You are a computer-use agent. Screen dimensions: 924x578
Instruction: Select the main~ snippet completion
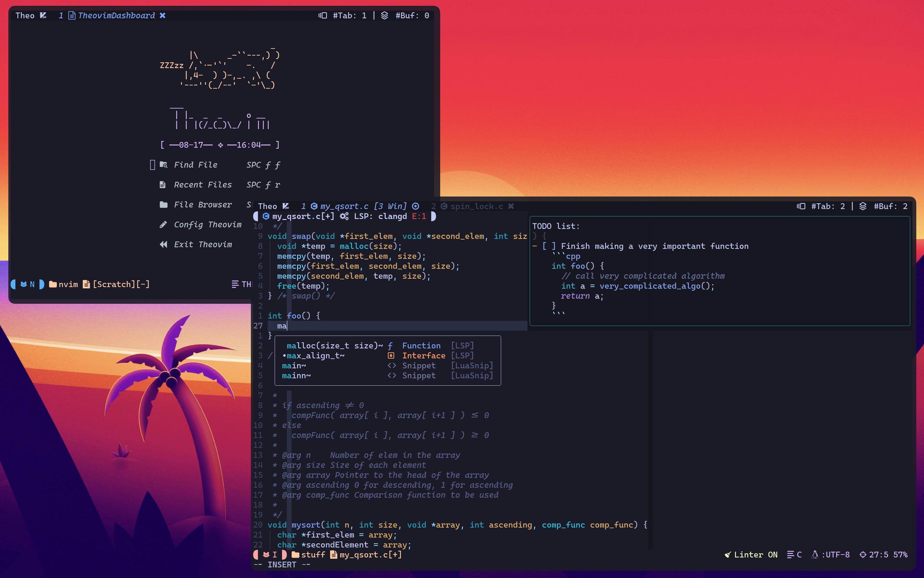coord(388,365)
